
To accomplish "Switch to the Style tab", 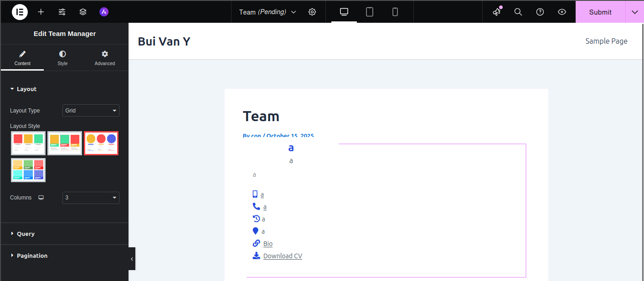I will tap(62, 58).
